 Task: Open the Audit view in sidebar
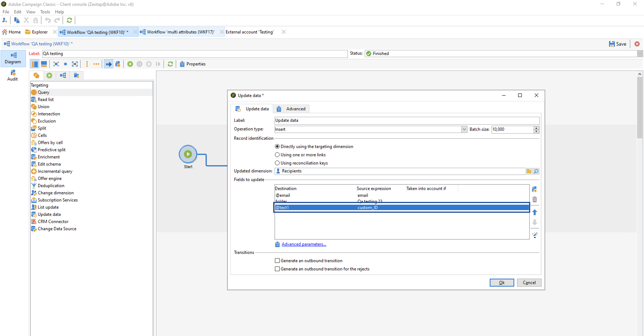coord(13,75)
